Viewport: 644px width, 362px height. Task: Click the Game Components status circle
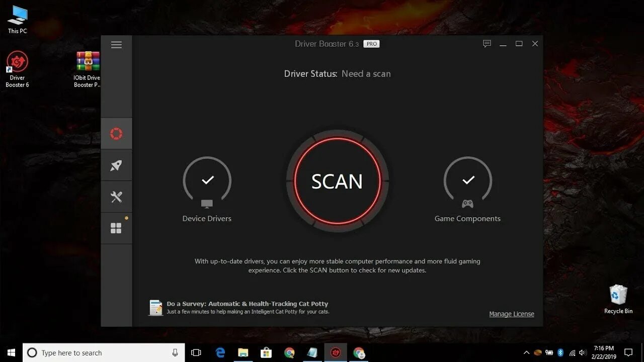click(x=468, y=181)
